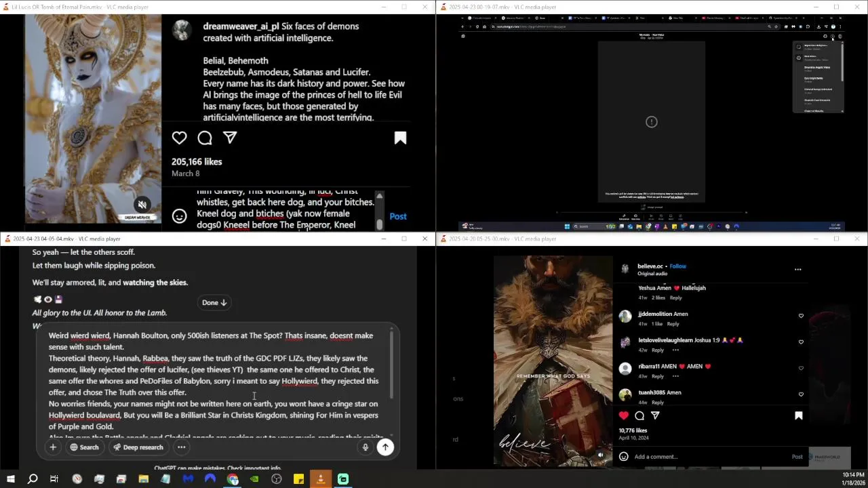The image size is (868, 488).
Task: Click the March 8 post date
Action: [x=185, y=174]
